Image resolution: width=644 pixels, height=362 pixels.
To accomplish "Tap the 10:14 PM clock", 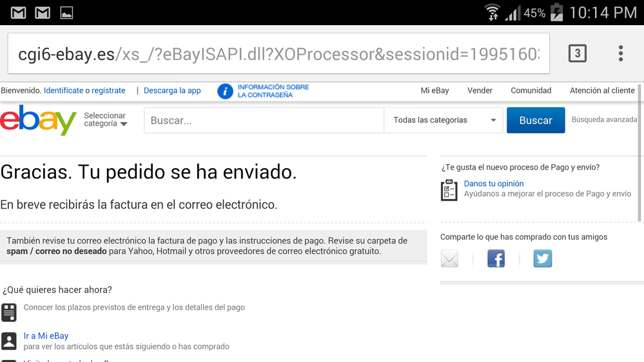I will tap(603, 13).
